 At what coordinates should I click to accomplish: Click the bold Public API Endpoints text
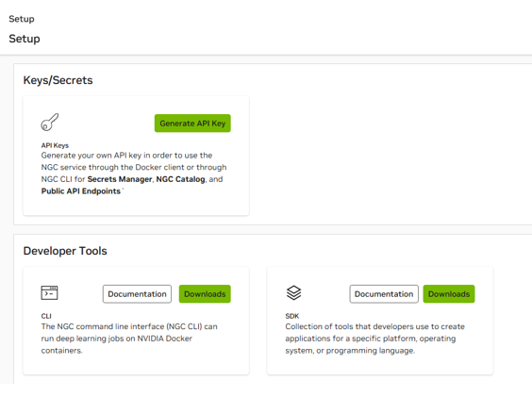(x=81, y=191)
